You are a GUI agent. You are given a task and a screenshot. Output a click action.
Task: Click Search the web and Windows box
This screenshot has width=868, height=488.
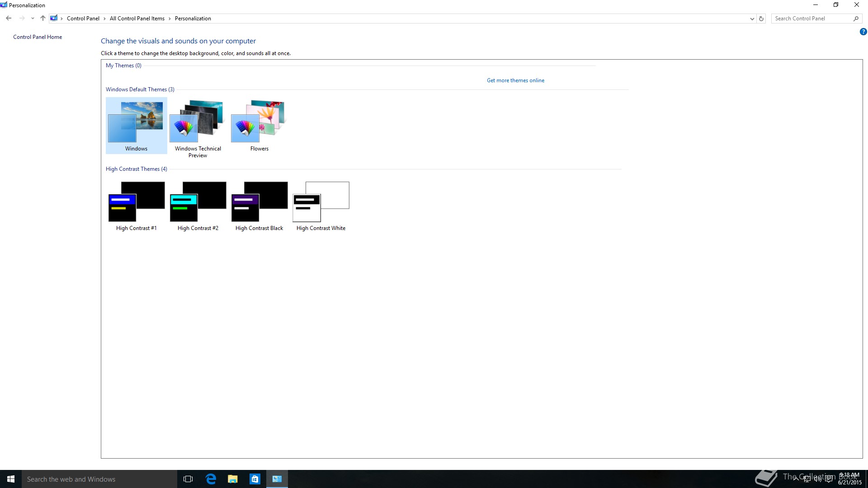(99, 479)
